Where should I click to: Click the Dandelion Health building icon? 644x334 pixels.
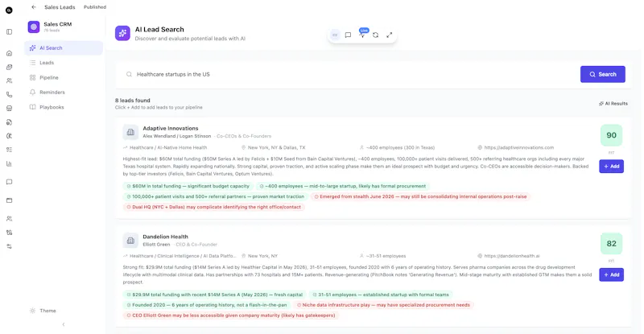(130, 241)
